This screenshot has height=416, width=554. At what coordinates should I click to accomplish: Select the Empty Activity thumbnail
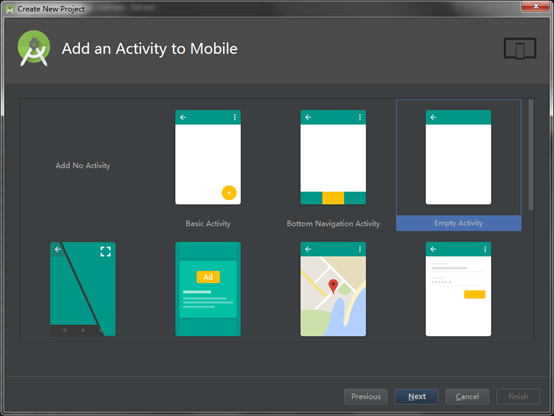(x=458, y=157)
